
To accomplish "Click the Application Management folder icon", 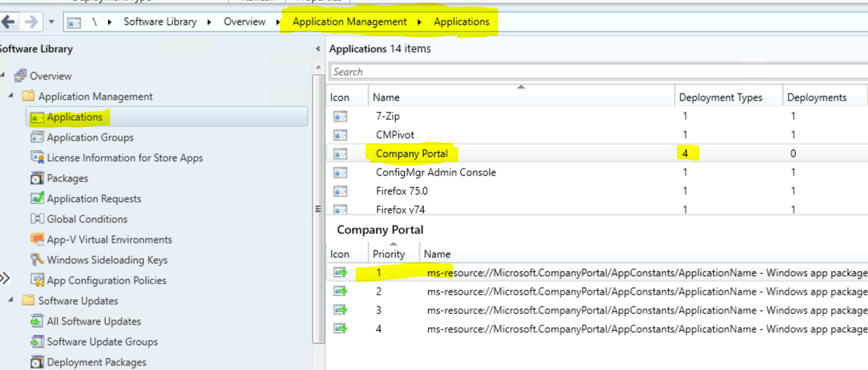I will click(28, 95).
